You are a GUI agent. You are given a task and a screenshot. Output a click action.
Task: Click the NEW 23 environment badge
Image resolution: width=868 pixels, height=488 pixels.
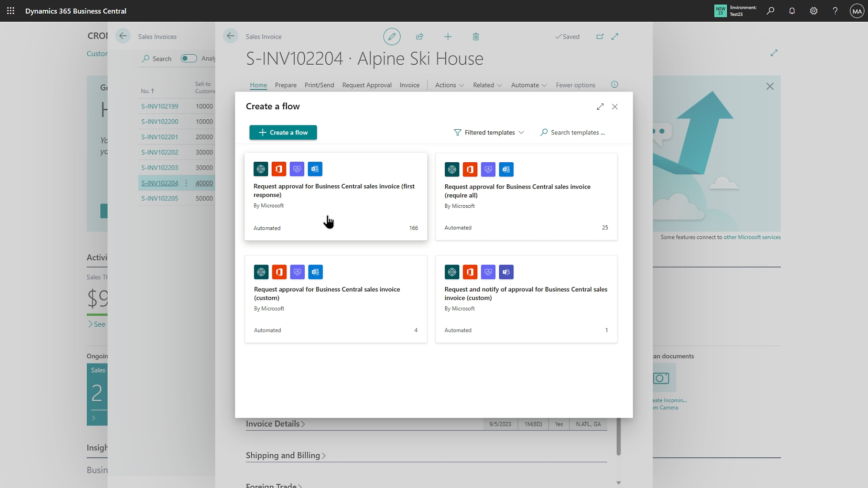click(720, 11)
